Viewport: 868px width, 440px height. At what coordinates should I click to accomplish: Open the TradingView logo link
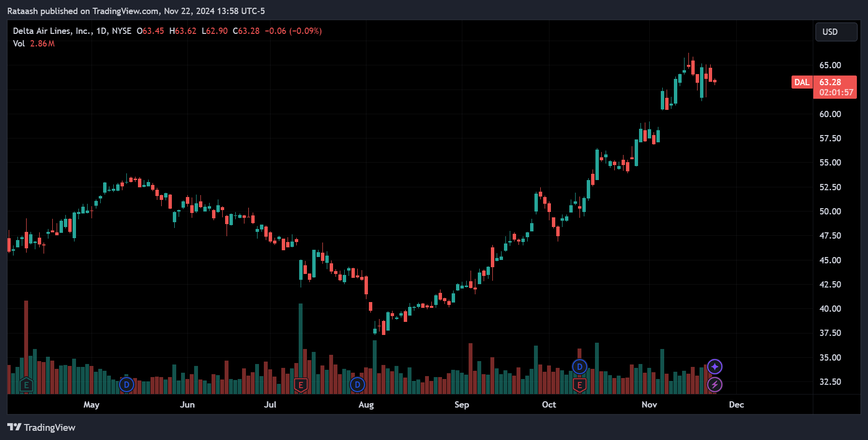click(41, 427)
